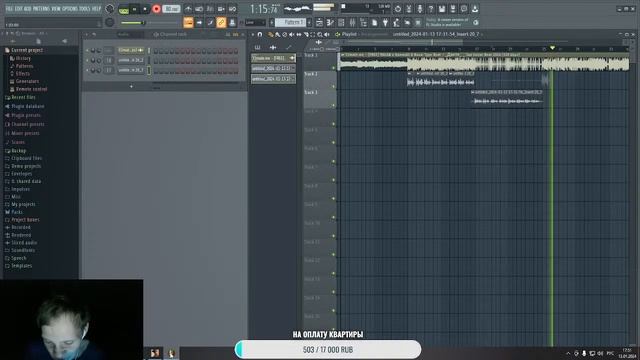The image size is (640, 360).
Task: Open the Pattern 1 selector
Action: 291,22
